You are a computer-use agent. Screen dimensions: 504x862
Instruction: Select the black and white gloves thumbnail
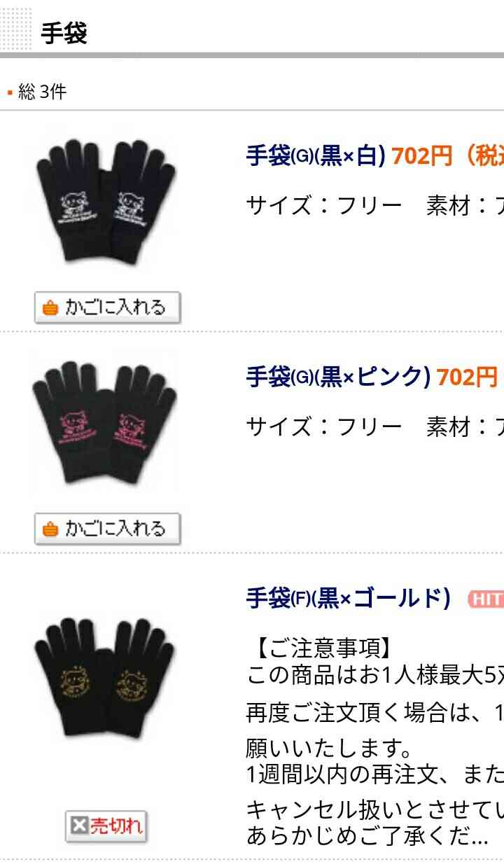point(105,203)
